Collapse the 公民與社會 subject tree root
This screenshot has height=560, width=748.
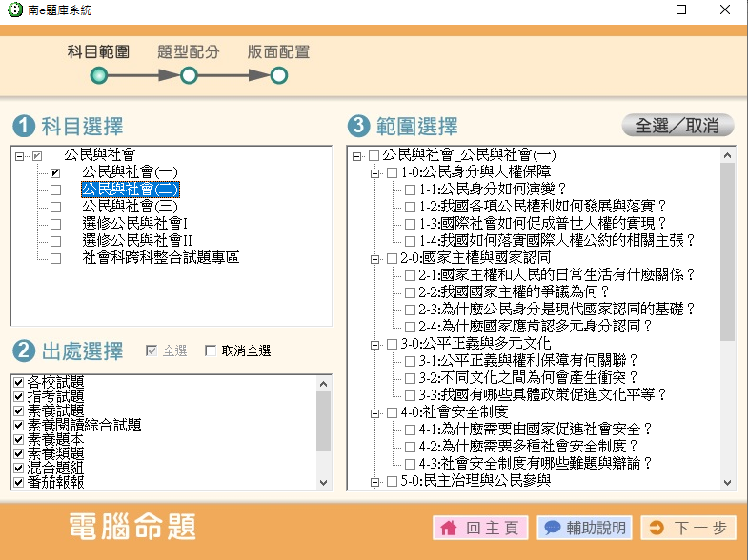[x=19, y=155]
